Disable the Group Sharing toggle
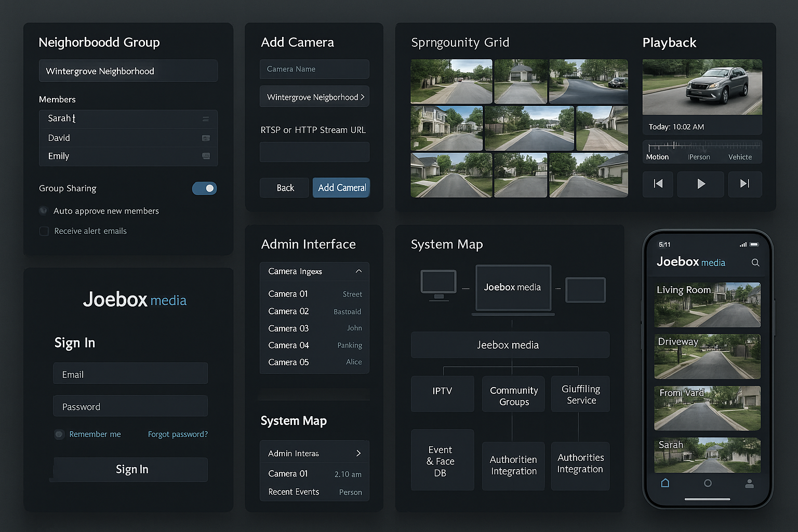 (204, 188)
